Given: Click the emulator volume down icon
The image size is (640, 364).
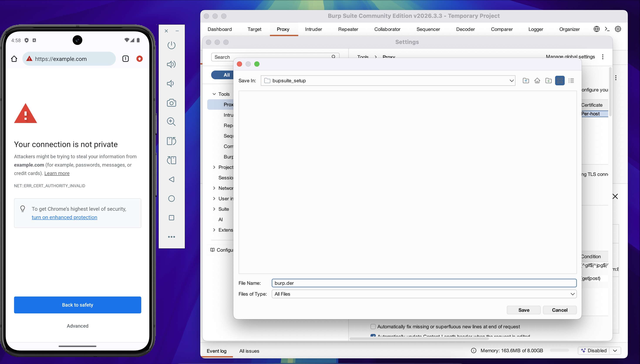Looking at the screenshot, I should (x=171, y=84).
